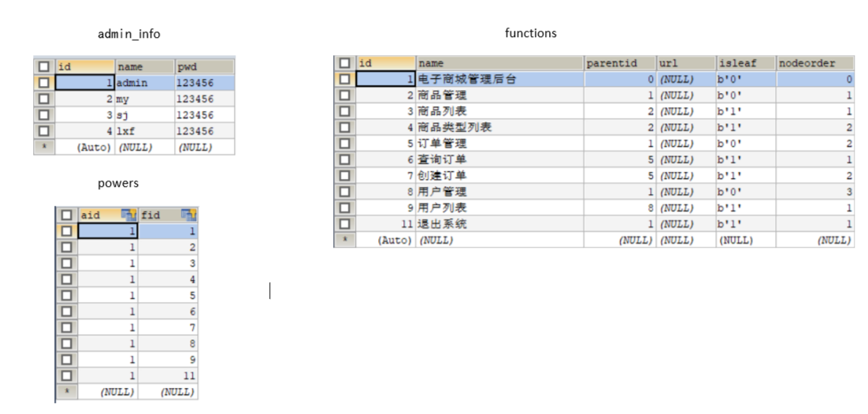Select the 订单管理 name cell

[x=500, y=144]
